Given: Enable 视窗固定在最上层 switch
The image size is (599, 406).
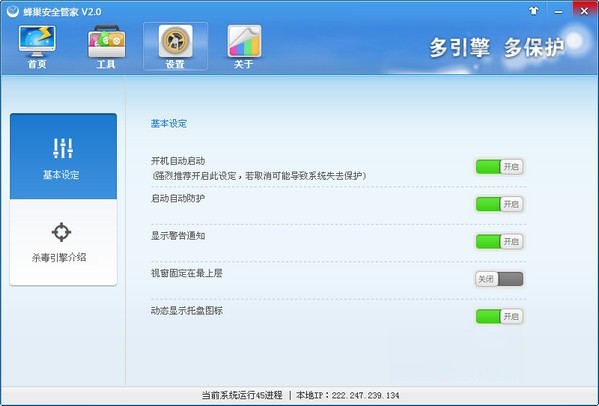Looking at the screenshot, I should (x=499, y=279).
